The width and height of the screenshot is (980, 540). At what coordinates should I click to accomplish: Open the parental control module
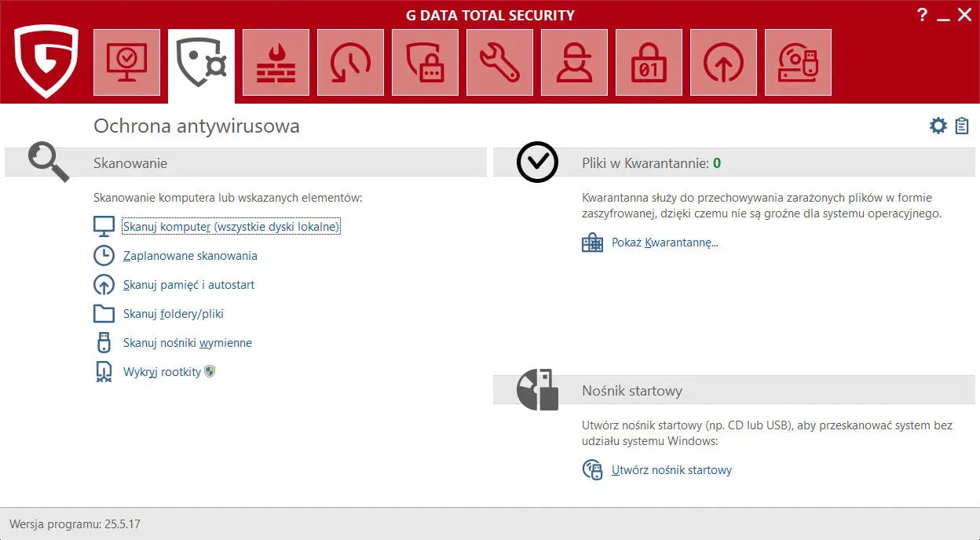(574, 61)
